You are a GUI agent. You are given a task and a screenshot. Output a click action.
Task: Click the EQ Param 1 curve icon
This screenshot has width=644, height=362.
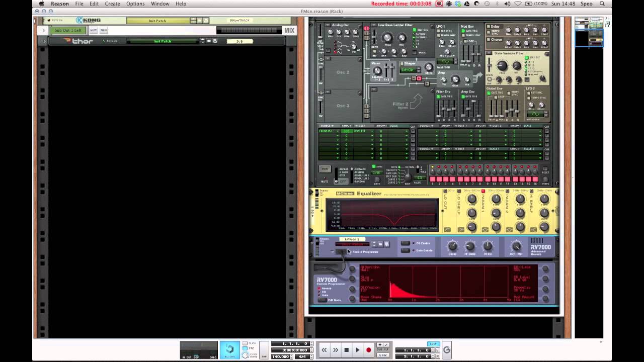point(485,230)
